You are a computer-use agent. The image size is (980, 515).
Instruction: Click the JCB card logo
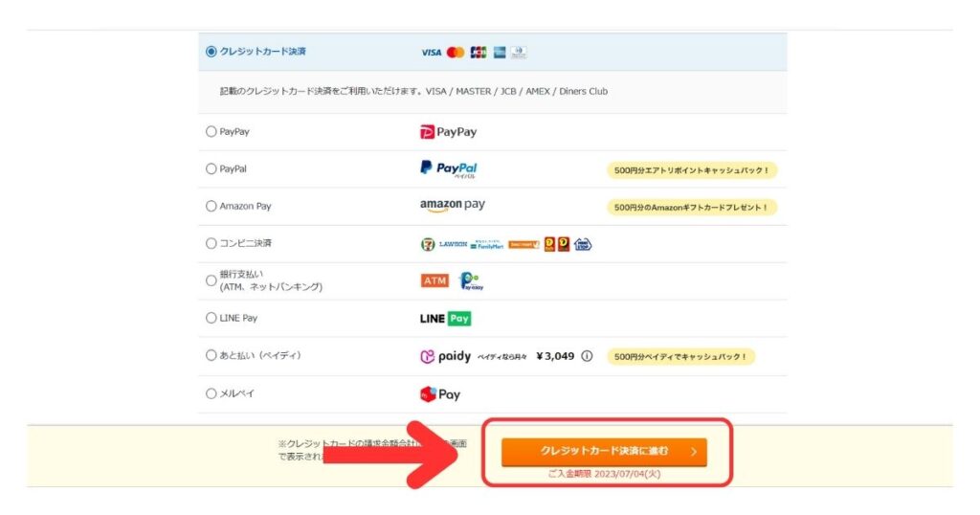(x=479, y=53)
